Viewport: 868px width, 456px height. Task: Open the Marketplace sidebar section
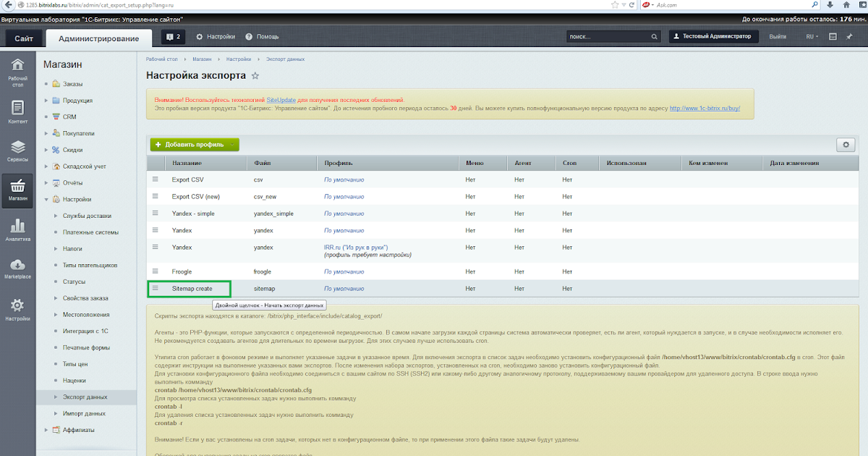[17, 269]
